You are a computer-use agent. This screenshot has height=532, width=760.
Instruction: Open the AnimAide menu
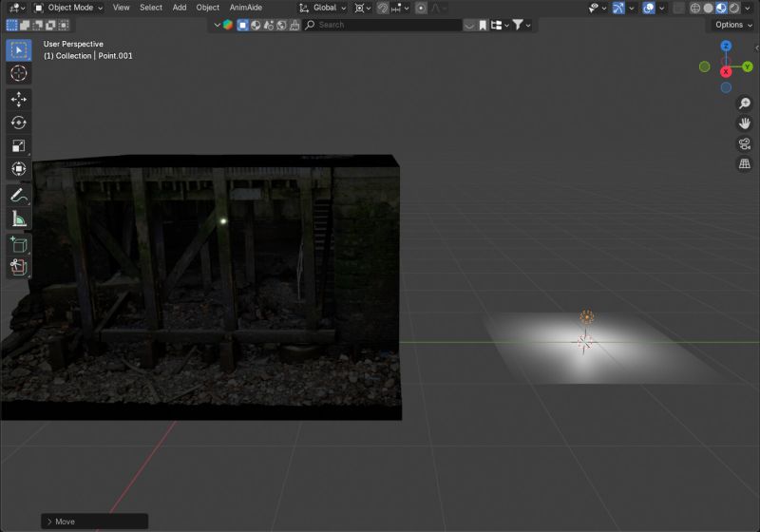click(246, 8)
